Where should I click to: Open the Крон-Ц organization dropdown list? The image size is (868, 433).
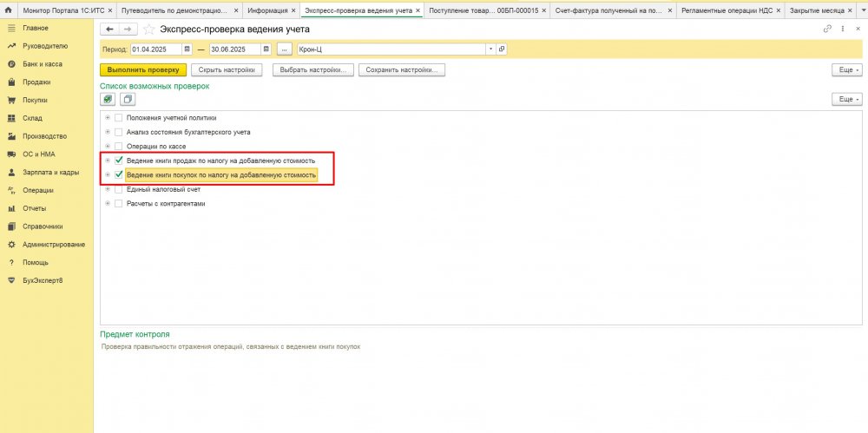490,49
